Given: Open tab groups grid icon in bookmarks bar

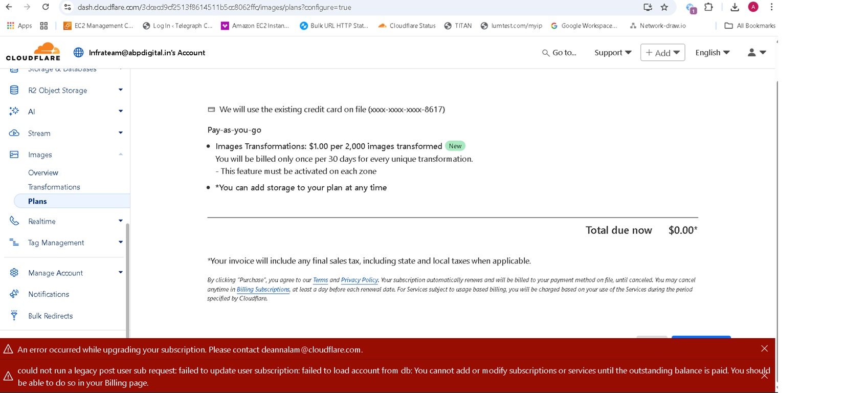Looking at the screenshot, I should (44, 26).
